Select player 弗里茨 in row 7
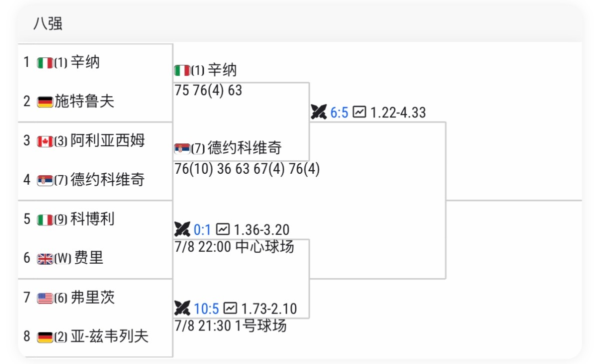 click(x=92, y=298)
